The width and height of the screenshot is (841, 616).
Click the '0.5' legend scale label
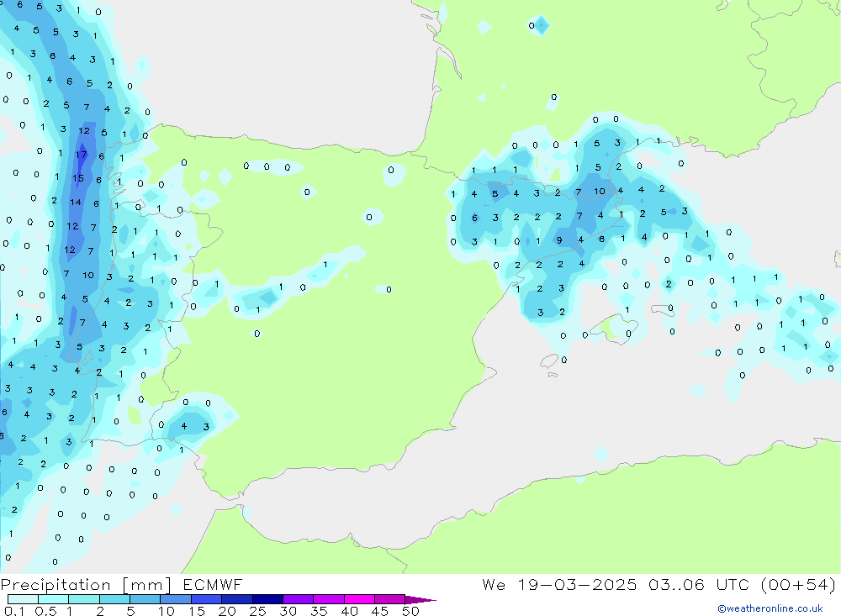click(x=45, y=611)
